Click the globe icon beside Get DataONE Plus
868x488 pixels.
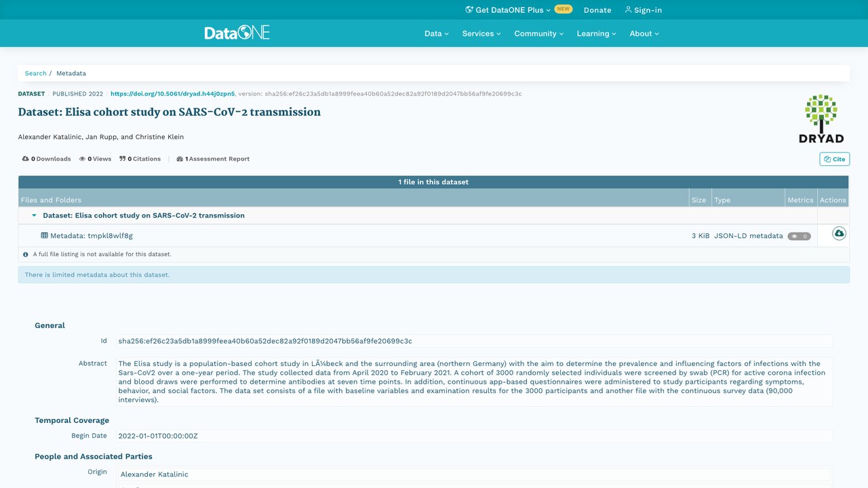469,9
